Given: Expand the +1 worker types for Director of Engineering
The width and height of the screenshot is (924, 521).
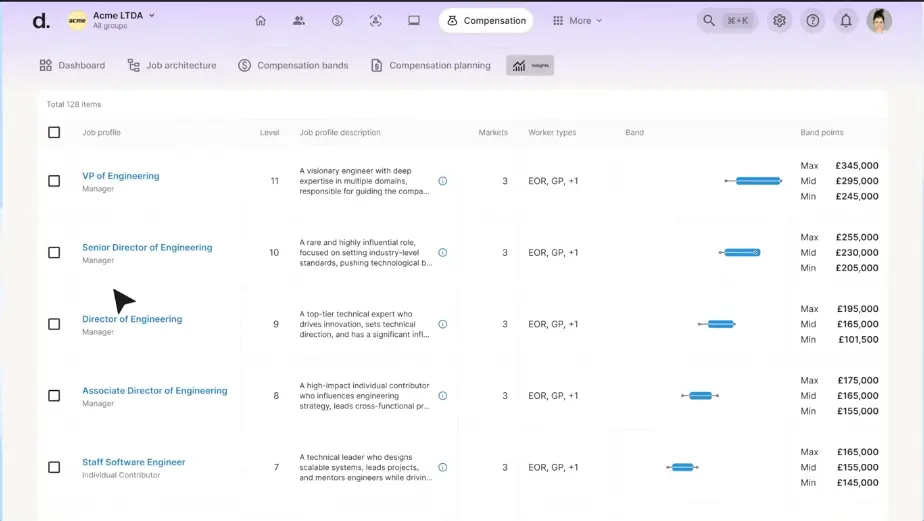Looking at the screenshot, I should point(573,324).
